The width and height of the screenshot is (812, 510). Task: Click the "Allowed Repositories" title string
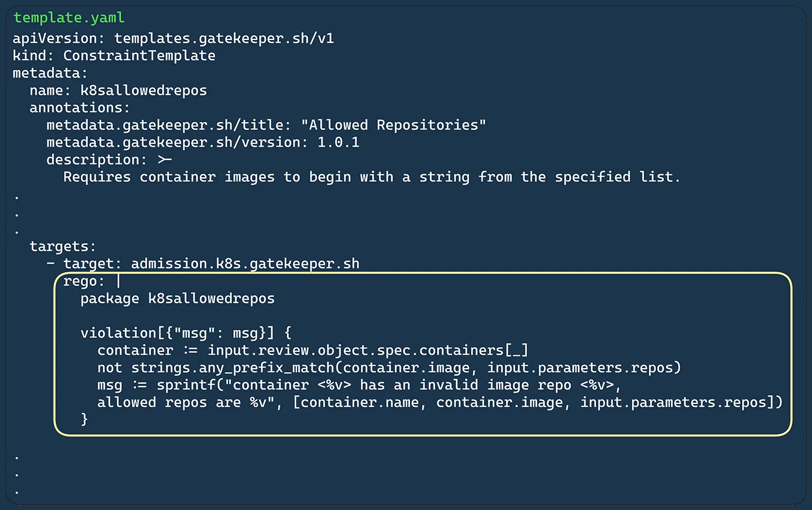[394, 125]
